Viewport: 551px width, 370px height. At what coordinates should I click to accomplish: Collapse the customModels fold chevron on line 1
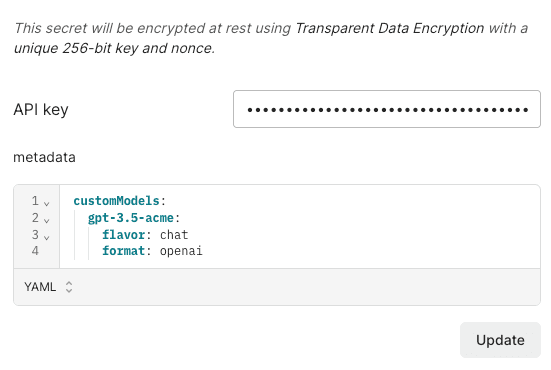[46, 203]
